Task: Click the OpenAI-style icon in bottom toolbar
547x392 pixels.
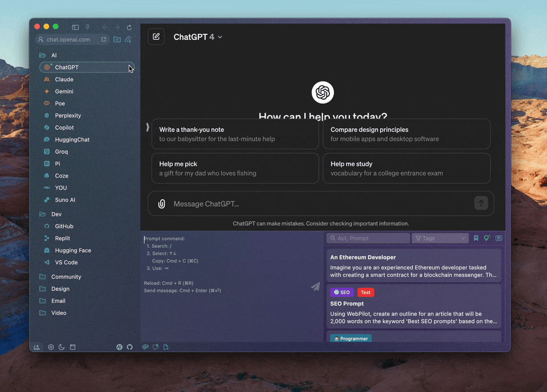Action: 145,347
